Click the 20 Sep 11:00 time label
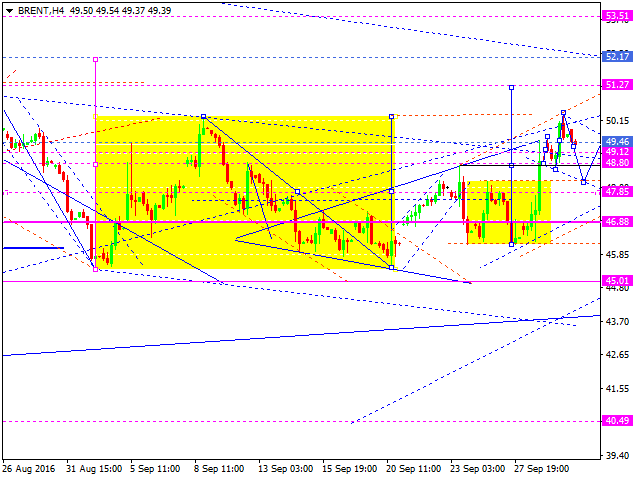 [414, 469]
